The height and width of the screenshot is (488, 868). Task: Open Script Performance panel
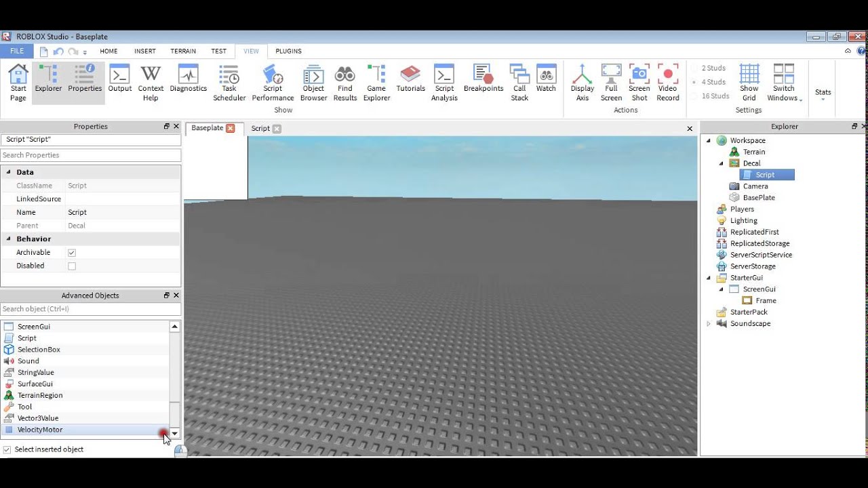tap(273, 83)
